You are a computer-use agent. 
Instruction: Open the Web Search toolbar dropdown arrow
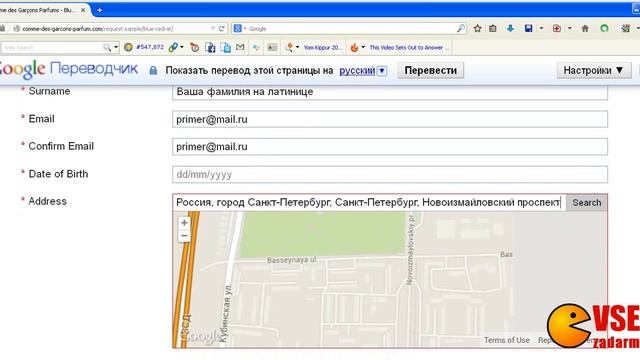click(116, 47)
